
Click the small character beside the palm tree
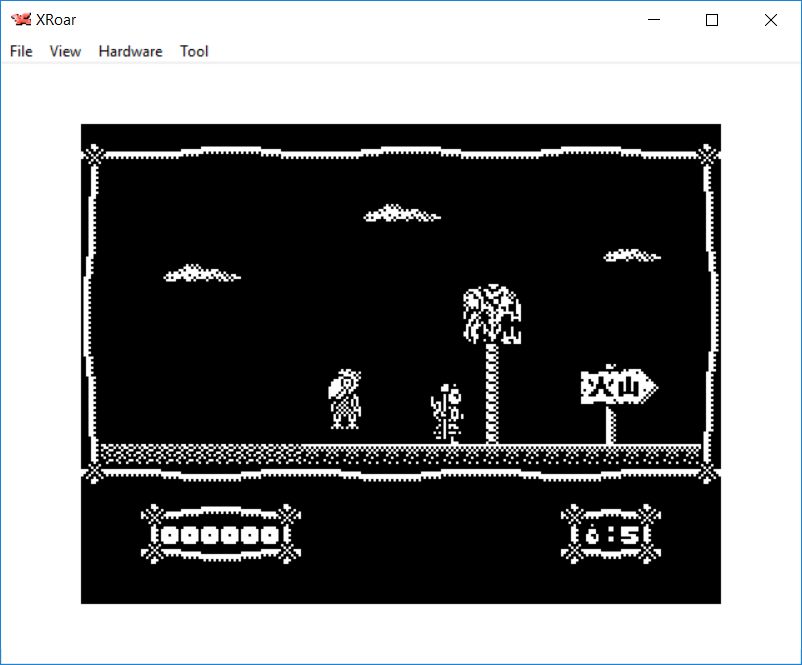447,411
